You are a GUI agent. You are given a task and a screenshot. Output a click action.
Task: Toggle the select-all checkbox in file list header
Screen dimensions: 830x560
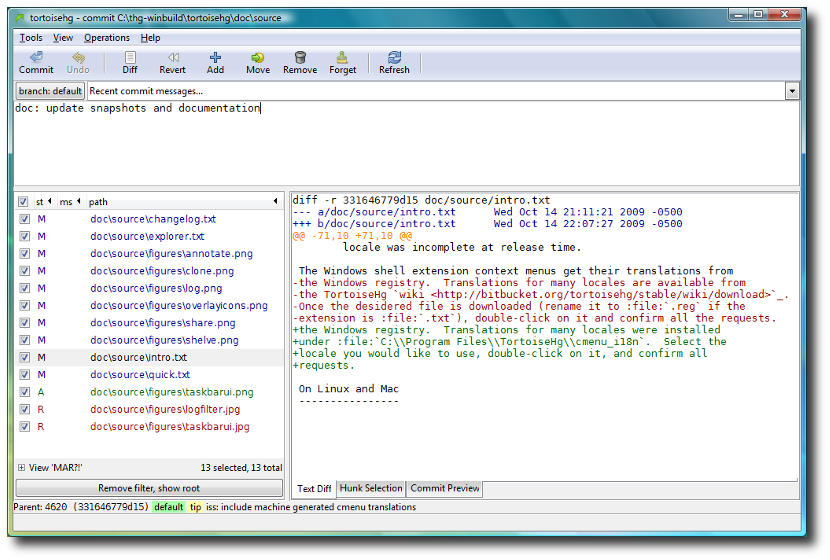tap(23, 202)
